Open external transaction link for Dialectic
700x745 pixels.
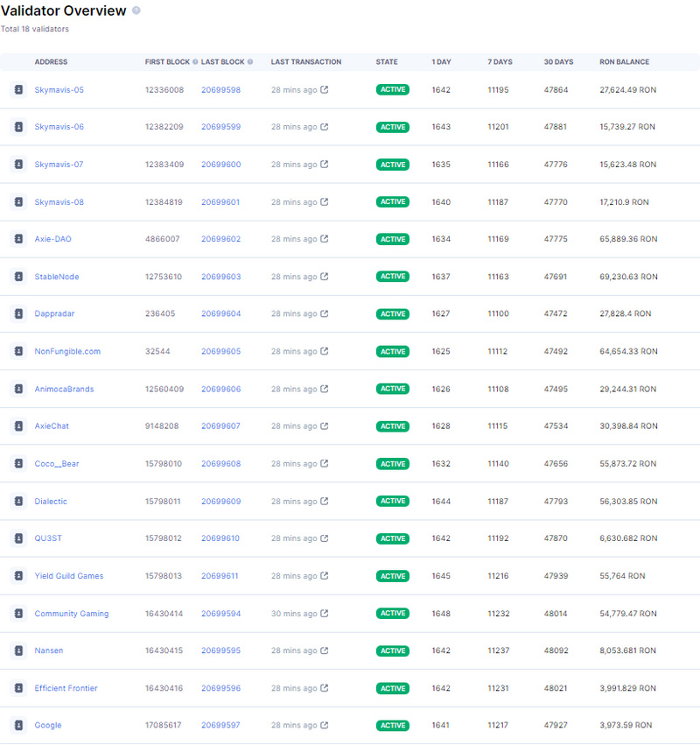click(x=325, y=501)
